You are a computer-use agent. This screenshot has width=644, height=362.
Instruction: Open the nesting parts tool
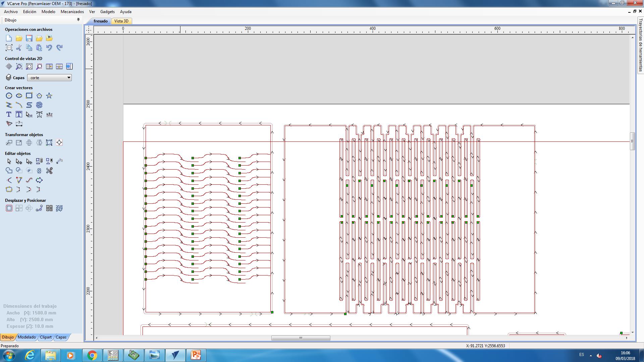click(x=59, y=208)
